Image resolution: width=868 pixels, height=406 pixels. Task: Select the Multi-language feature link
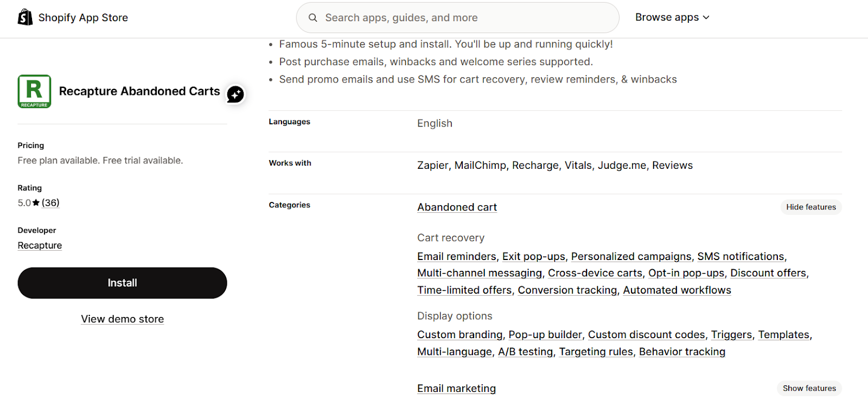[455, 352]
